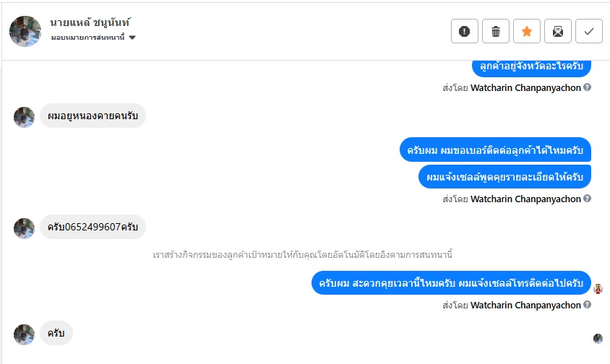Click the avatar beside the ครับ0652499607ครับ message
The height and width of the screenshot is (364, 610).
point(24,228)
